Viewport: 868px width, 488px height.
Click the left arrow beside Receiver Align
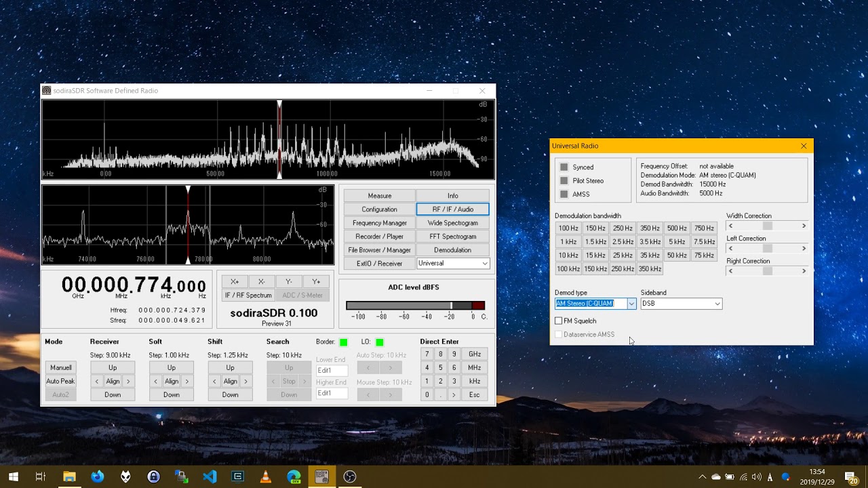point(97,381)
